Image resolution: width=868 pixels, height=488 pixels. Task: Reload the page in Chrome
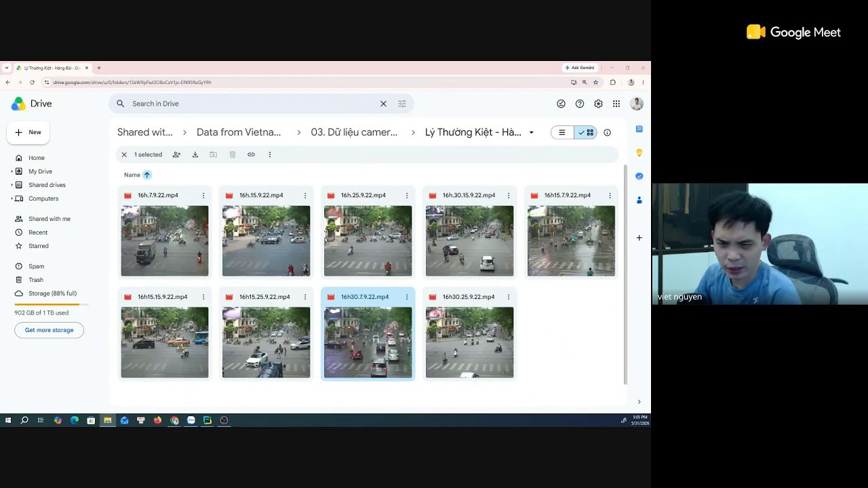click(x=32, y=82)
